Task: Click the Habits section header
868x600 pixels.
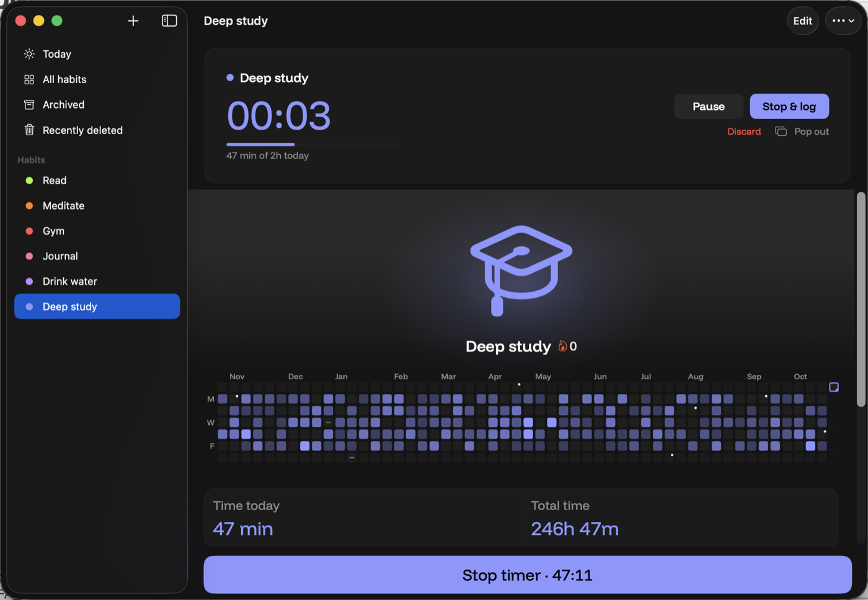Action: coord(32,160)
